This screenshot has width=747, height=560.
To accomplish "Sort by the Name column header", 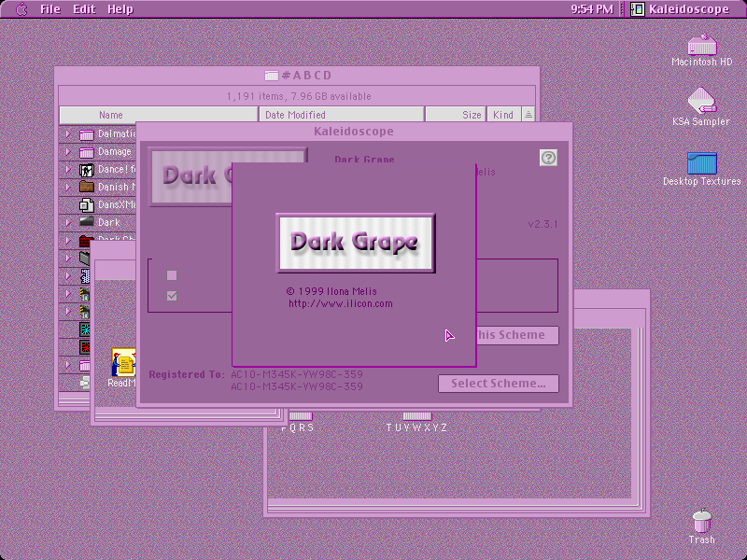I will (x=159, y=115).
